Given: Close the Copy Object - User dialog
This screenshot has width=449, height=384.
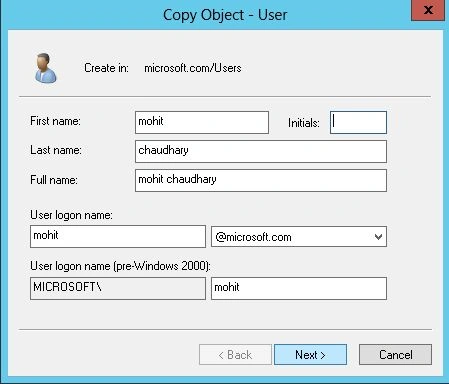Looking at the screenshot, I should pyautogui.click(x=428, y=10).
